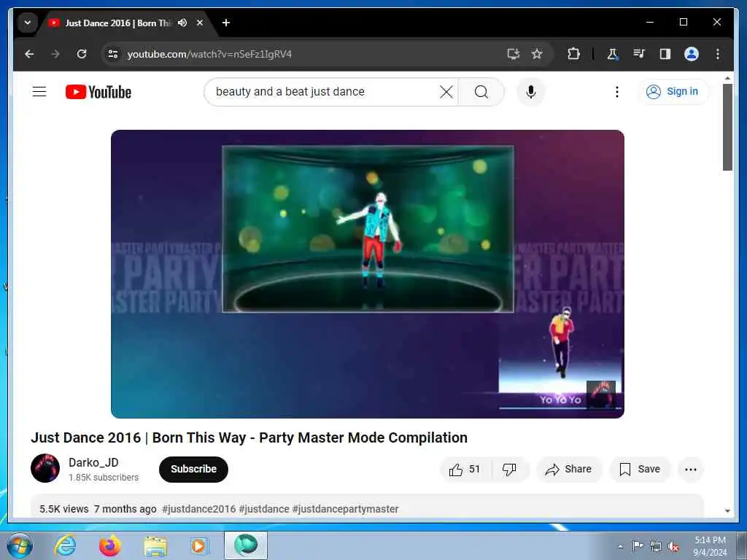This screenshot has width=747, height=560.
Task: Save the video to a playlist
Action: click(x=640, y=470)
